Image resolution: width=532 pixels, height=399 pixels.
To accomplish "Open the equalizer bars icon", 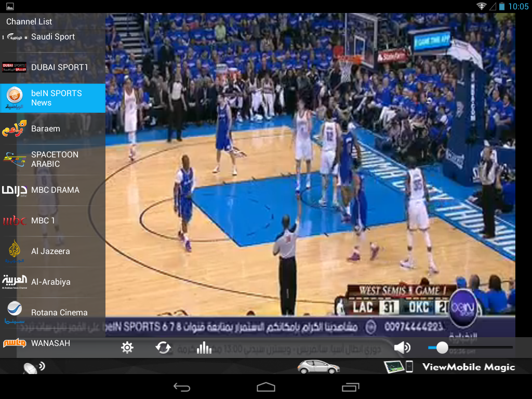I will coord(204,348).
